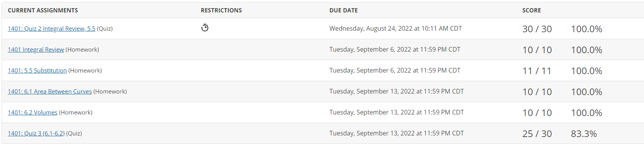This screenshot has width=644, height=144.
Task: Open 1401: 6.2 Volumes homework
Action: coord(33,113)
